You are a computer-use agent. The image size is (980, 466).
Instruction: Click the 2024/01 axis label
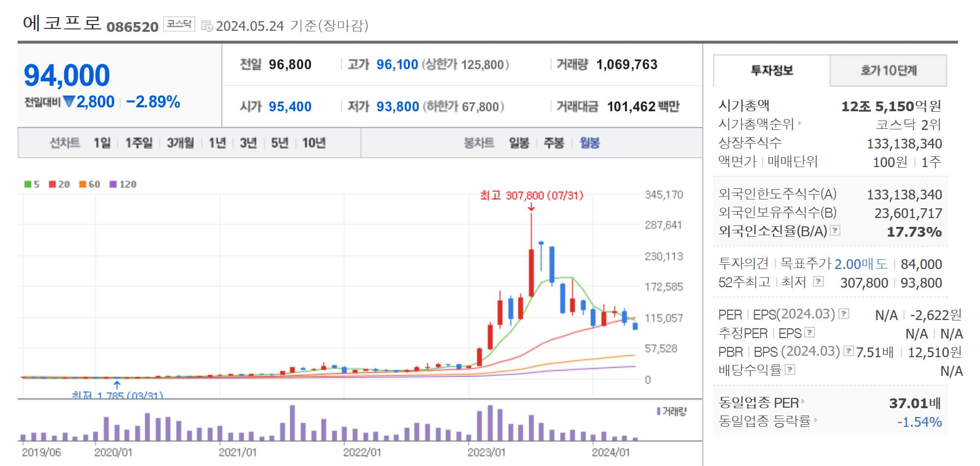click(x=610, y=452)
